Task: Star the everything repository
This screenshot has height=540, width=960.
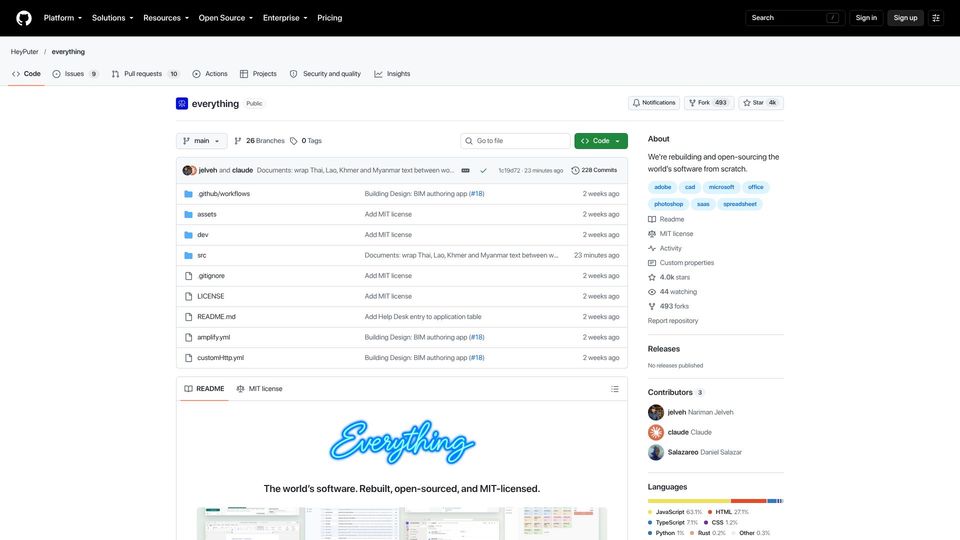Action: (x=760, y=103)
